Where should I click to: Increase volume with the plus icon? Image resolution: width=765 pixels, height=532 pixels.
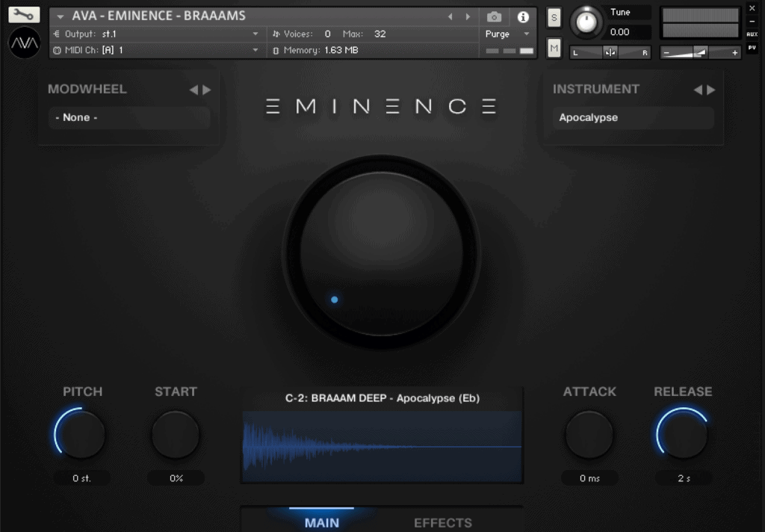[735, 53]
